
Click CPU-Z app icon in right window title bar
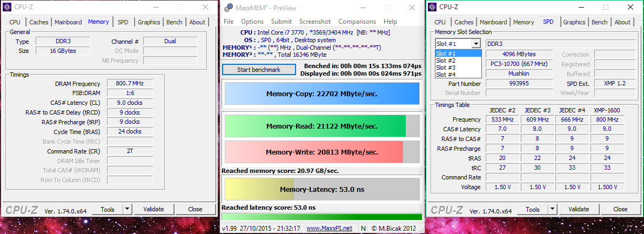tap(432, 6)
